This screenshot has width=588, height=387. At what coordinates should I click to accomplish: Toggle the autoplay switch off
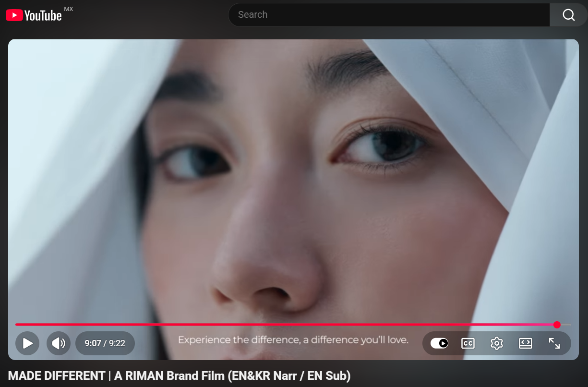(439, 343)
